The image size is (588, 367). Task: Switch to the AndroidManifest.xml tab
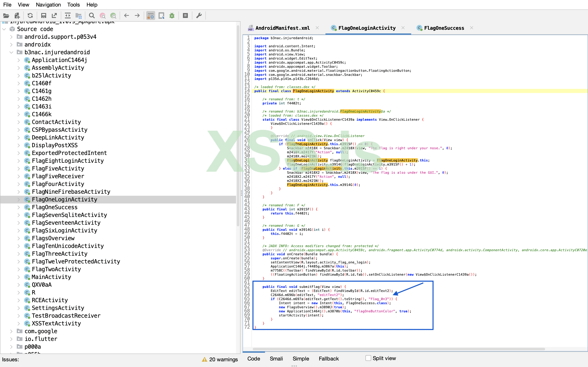[x=282, y=28]
